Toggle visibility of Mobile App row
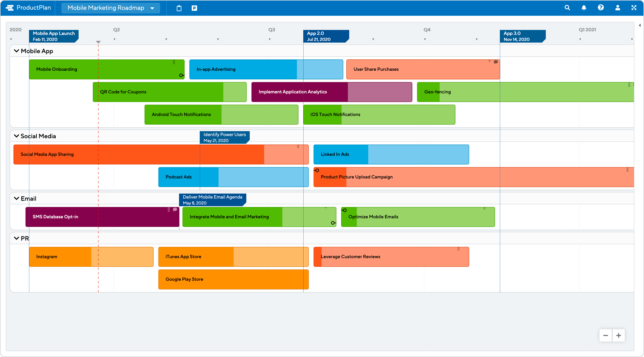This screenshot has height=357, width=644. (x=15, y=51)
